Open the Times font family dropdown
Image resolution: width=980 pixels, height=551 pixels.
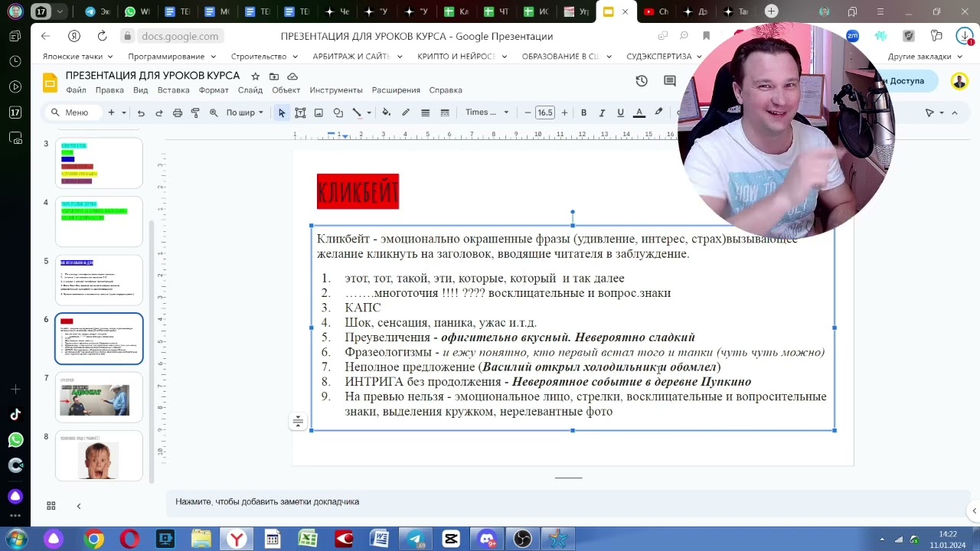tap(487, 112)
